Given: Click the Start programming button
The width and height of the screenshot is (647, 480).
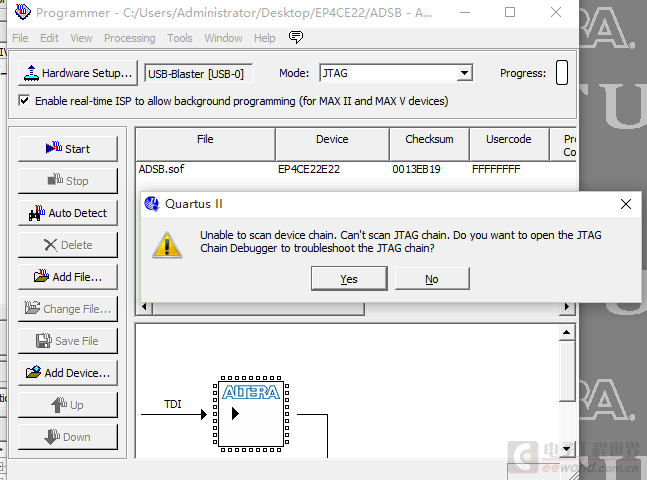Looking at the screenshot, I should (68, 149).
